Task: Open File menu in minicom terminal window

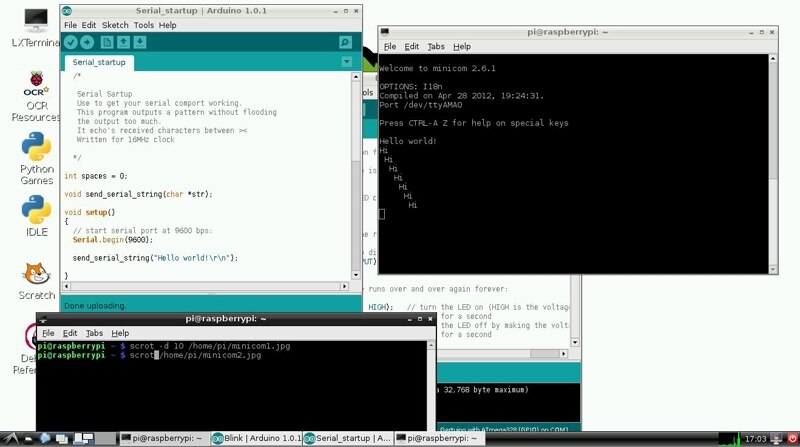Action: pos(390,46)
